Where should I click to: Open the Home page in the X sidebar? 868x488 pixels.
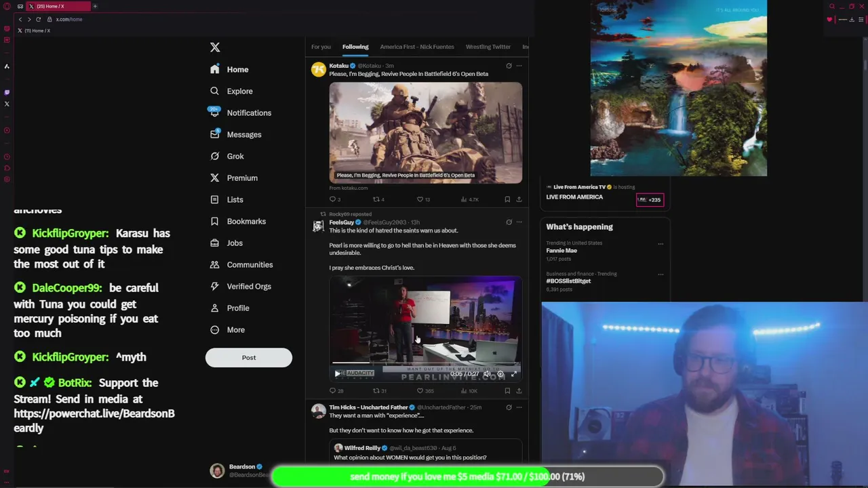click(229, 69)
